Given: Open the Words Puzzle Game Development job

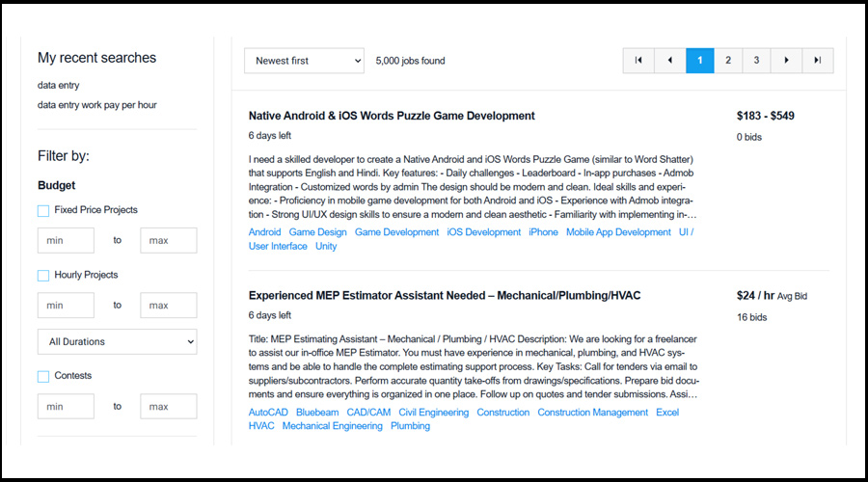Looking at the screenshot, I should tap(391, 116).
